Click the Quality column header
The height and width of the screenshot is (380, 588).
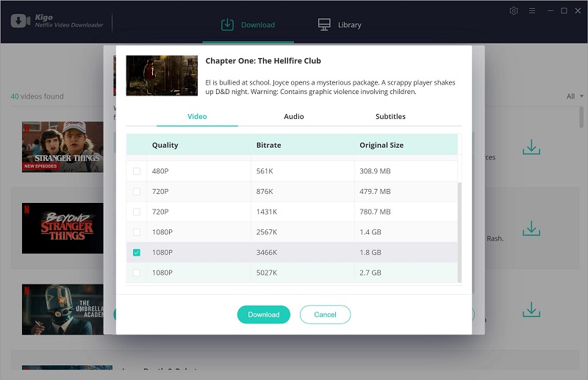(x=165, y=146)
